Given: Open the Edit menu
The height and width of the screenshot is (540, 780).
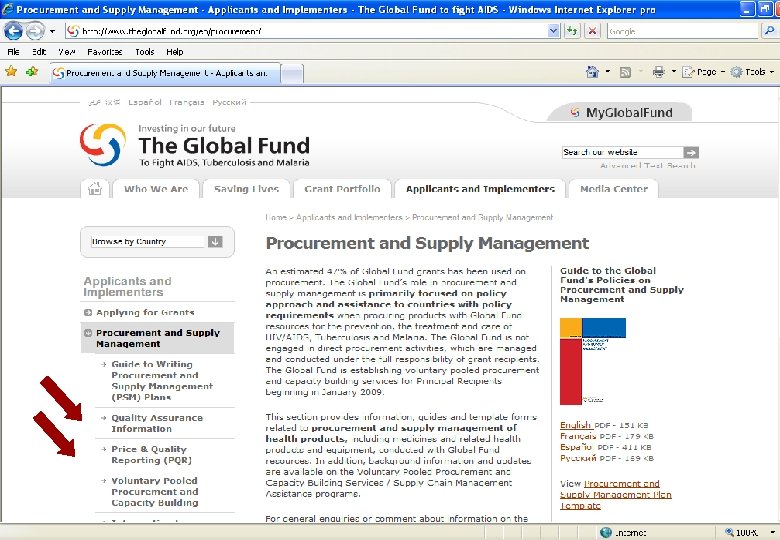Looking at the screenshot, I should [x=39, y=52].
